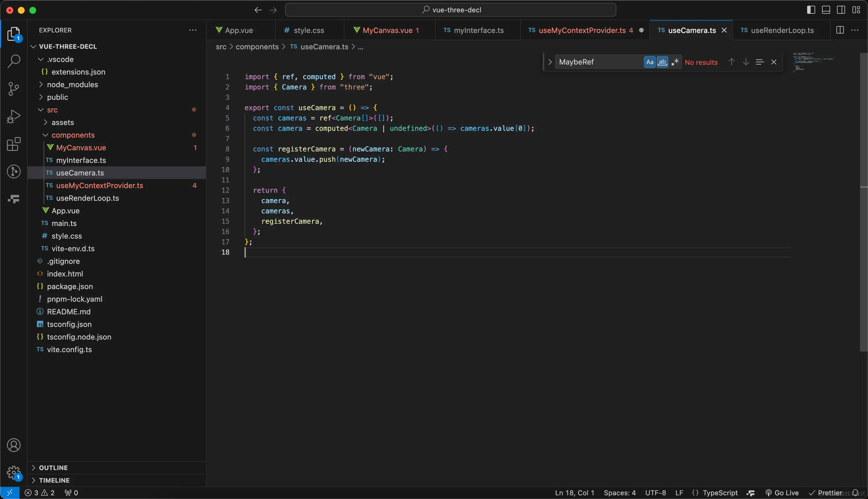Open the Source Control view
Screen dimensions: 868x499
(14, 89)
